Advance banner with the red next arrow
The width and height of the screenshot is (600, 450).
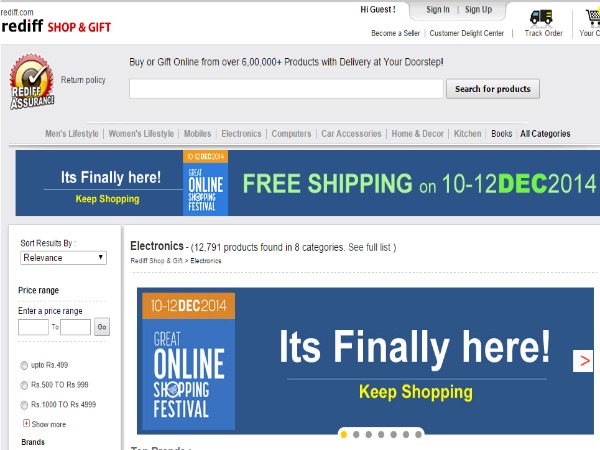583,360
